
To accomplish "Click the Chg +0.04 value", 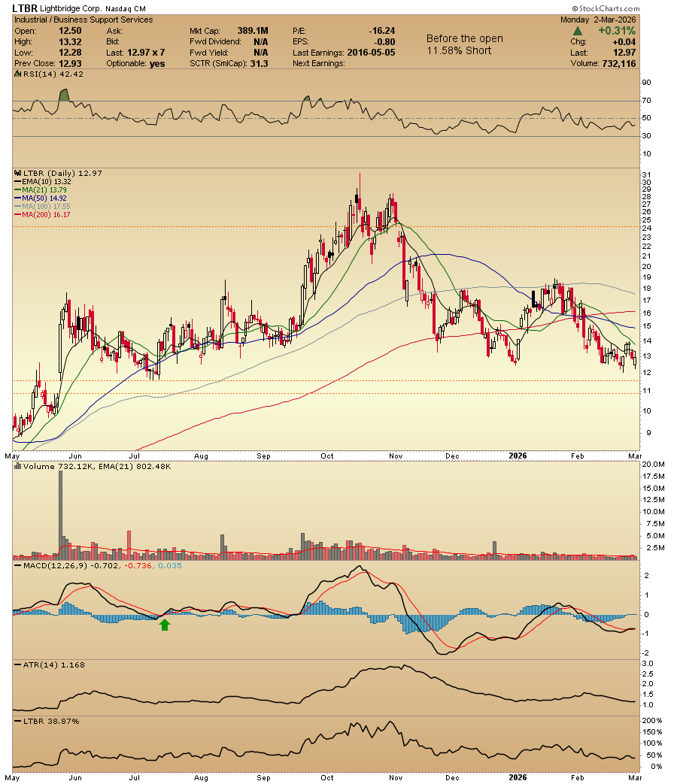I will (x=624, y=42).
